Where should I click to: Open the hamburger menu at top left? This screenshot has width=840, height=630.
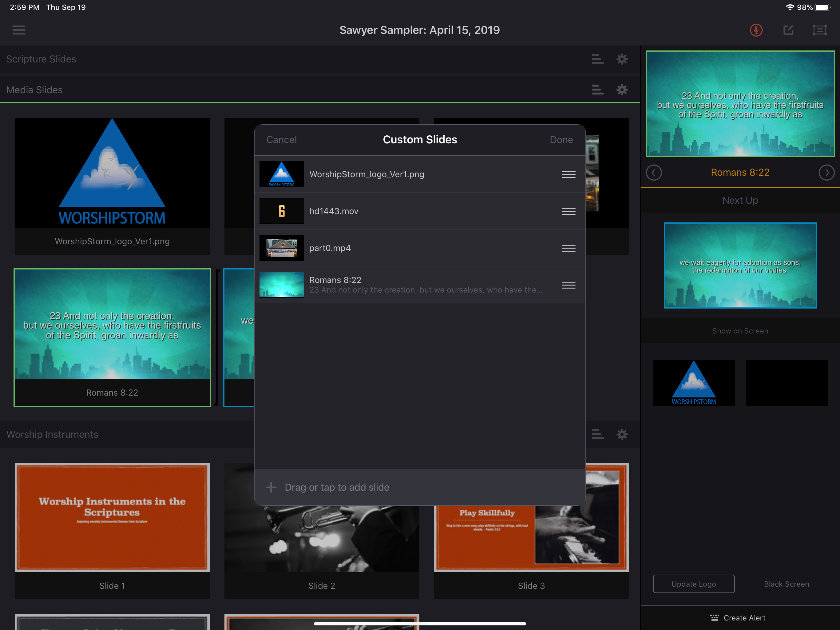pos(19,30)
